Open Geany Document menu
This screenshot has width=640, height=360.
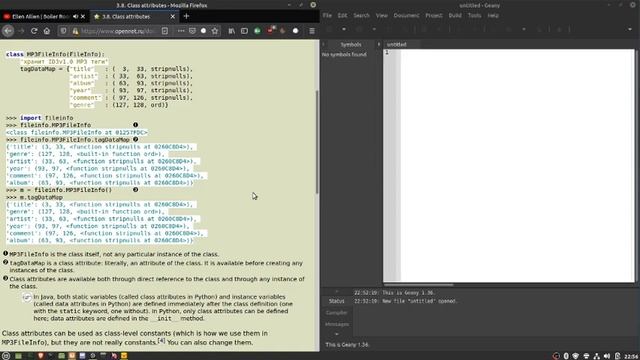[407, 16]
